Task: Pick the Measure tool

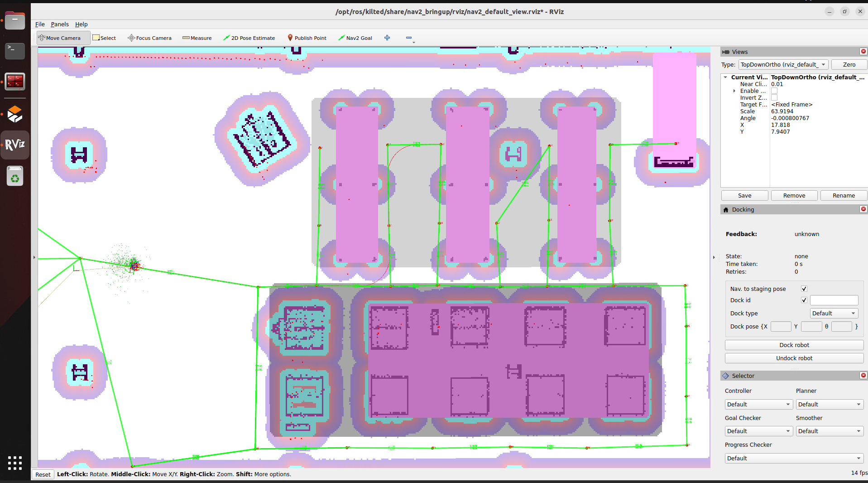Action: (197, 38)
